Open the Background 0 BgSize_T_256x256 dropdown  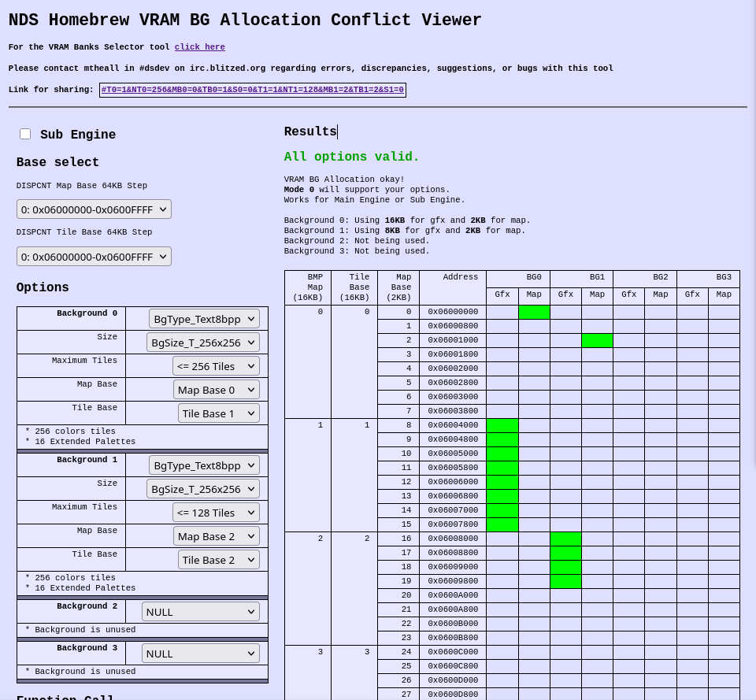tap(202, 342)
